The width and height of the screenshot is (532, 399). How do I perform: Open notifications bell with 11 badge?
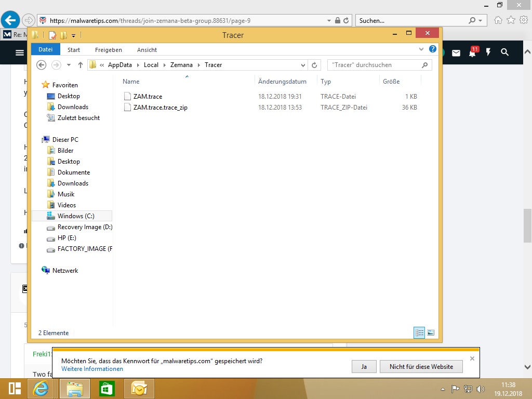(x=473, y=52)
